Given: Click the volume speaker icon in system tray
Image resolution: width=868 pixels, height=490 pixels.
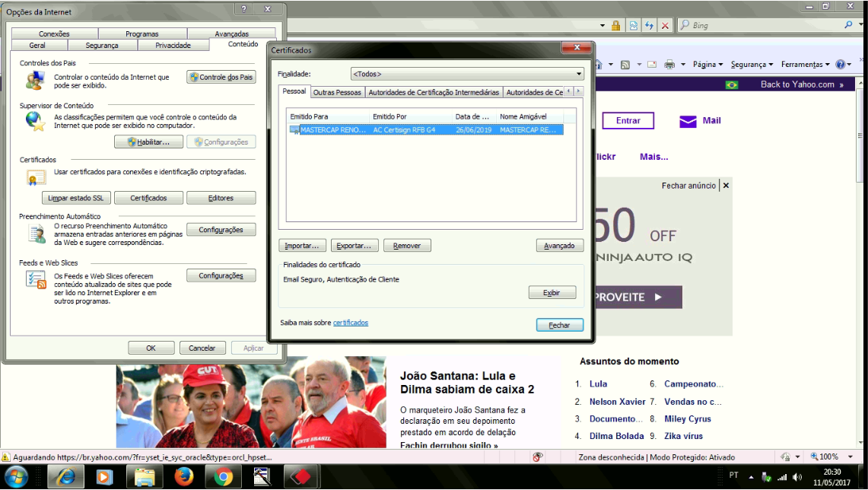Looking at the screenshot, I should pos(796,477).
